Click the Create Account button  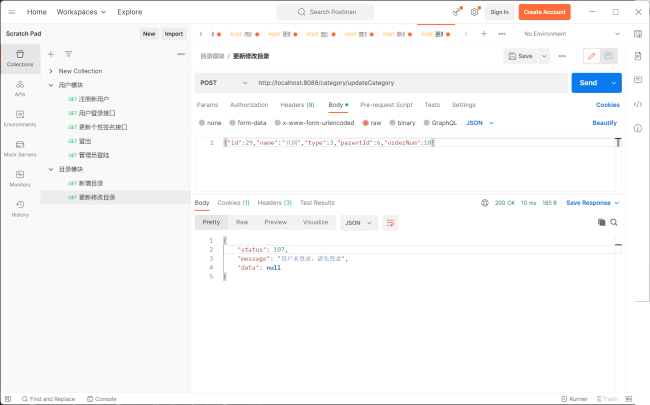click(544, 12)
